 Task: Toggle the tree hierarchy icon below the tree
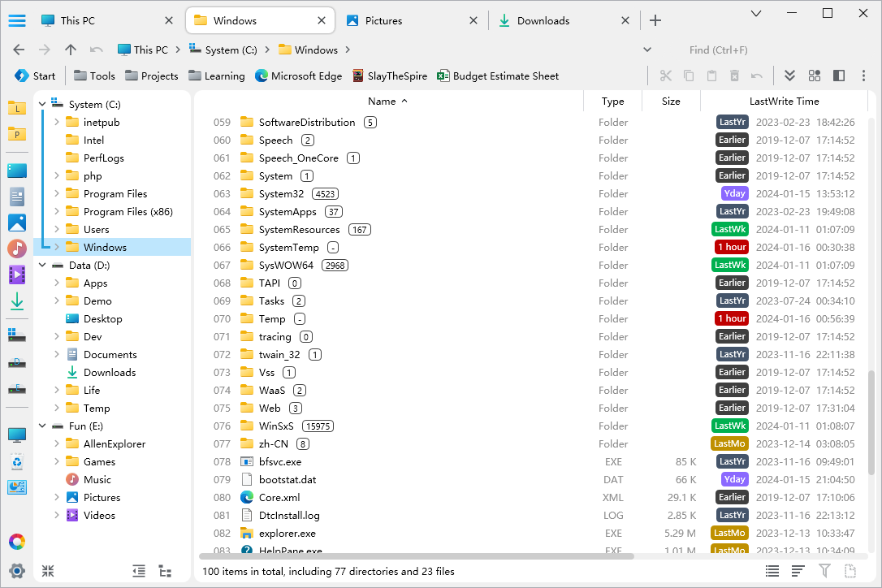click(165, 571)
